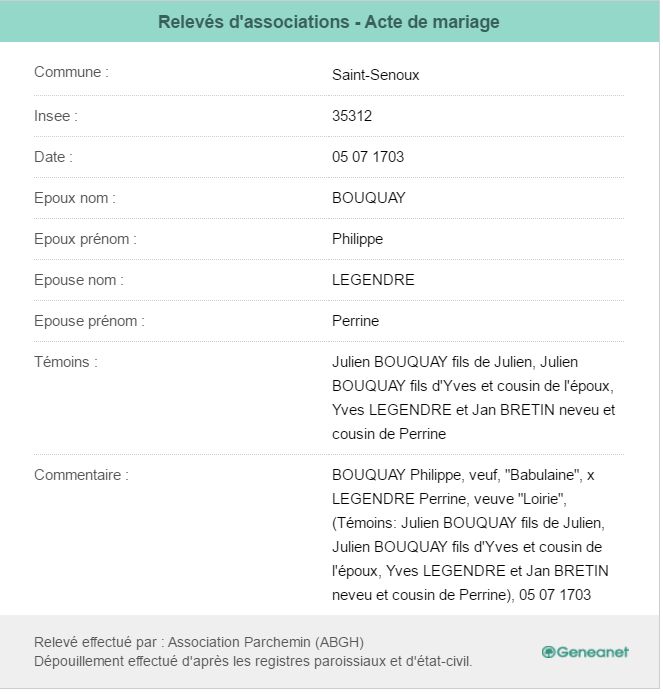Click the date value 05 07 1703

[x=368, y=157]
